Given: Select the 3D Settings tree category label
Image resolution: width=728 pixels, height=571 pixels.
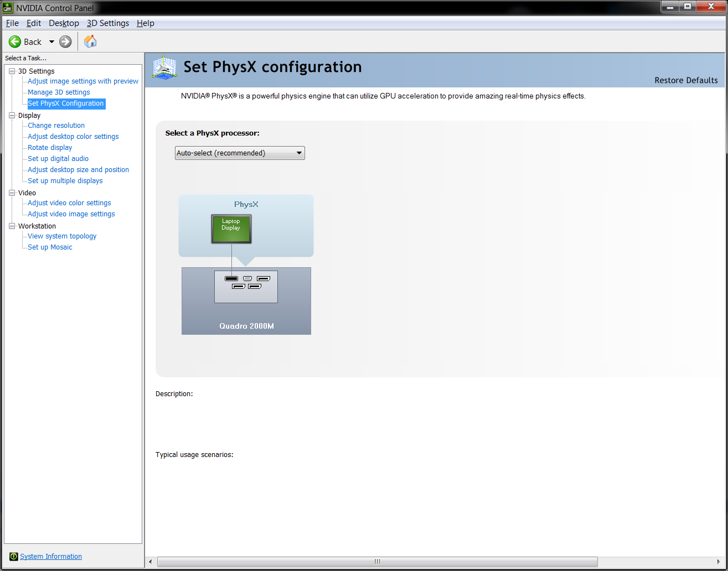Looking at the screenshot, I should (x=37, y=71).
